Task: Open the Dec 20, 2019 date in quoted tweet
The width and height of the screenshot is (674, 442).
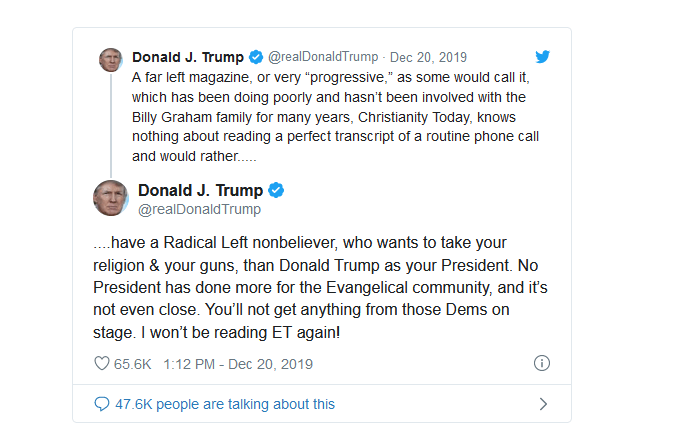Action: [x=429, y=57]
